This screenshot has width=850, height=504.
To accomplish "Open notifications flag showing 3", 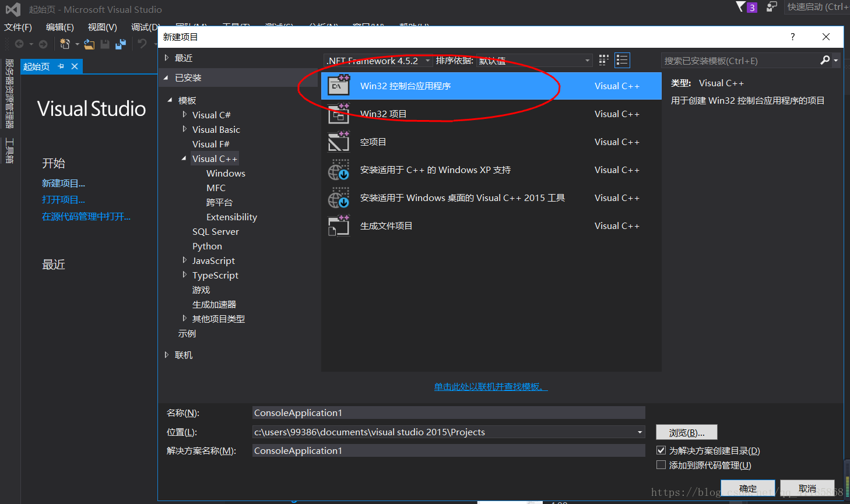I will point(746,7).
